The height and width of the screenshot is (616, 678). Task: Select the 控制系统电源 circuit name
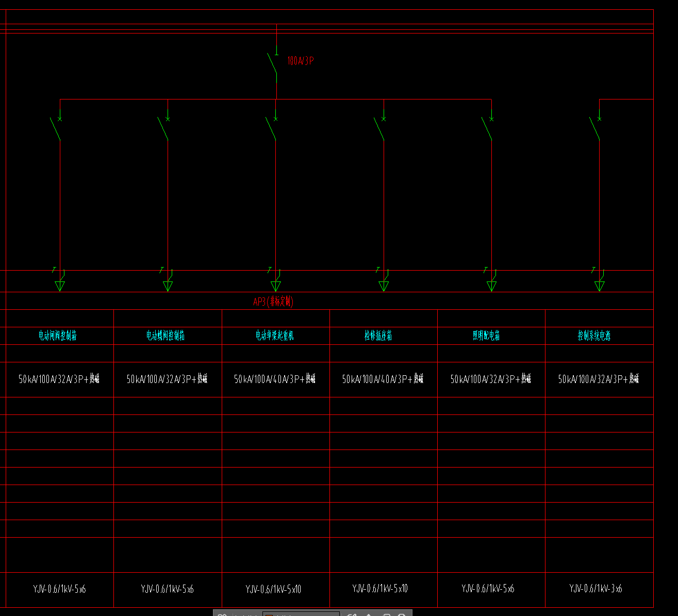point(594,336)
